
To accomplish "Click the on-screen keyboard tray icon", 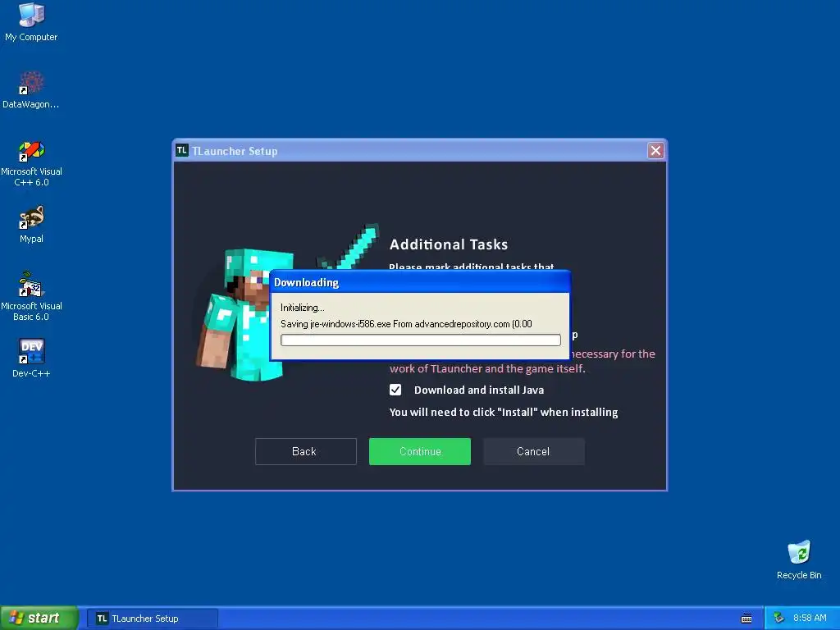I will point(746,619).
